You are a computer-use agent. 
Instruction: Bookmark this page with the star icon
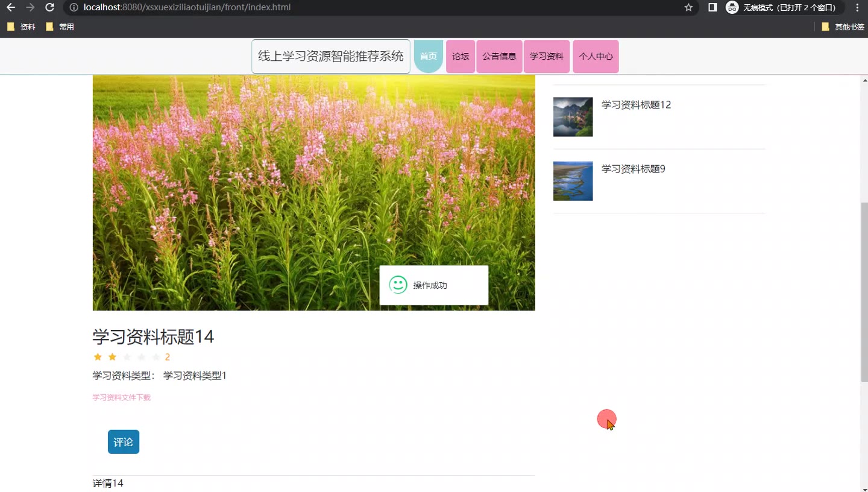pos(688,7)
